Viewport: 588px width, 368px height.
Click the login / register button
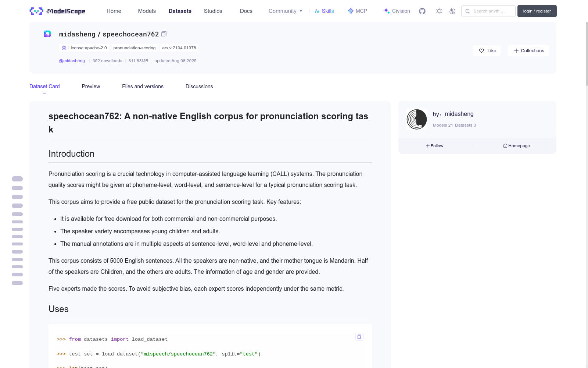pos(537,11)
